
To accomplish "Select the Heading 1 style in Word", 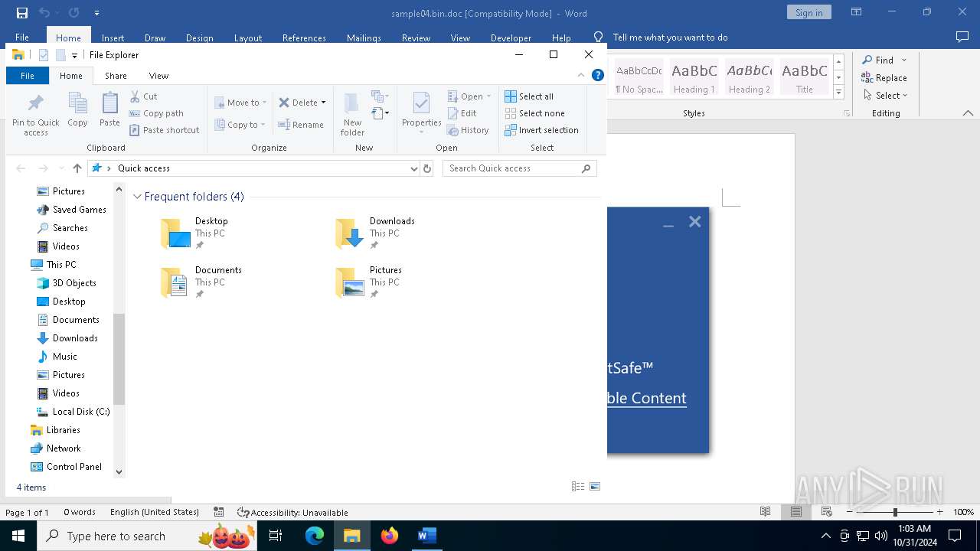I will coord(694,78).
